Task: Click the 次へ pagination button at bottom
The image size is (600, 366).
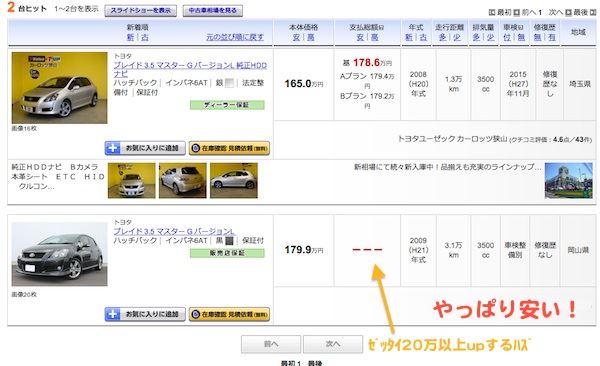Action: 333,344
